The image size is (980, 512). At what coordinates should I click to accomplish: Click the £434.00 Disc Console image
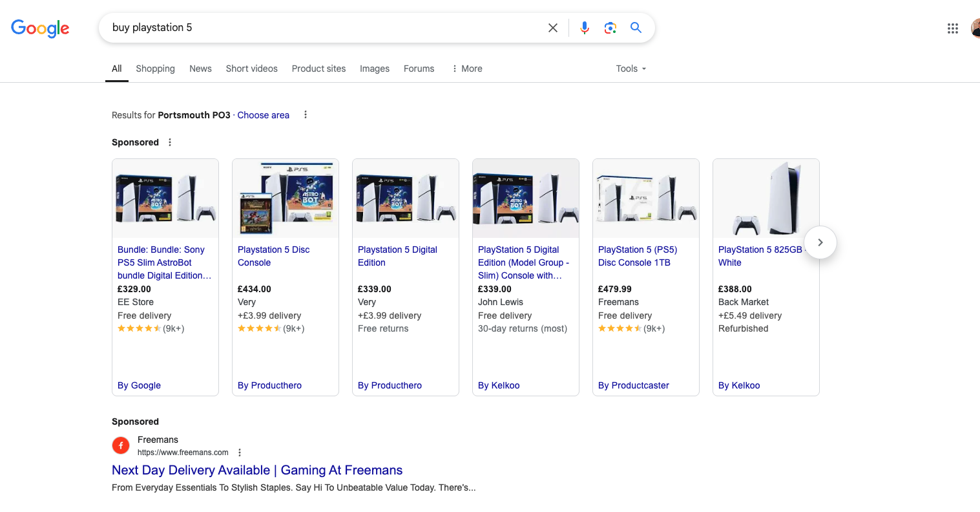coord(286,198)
